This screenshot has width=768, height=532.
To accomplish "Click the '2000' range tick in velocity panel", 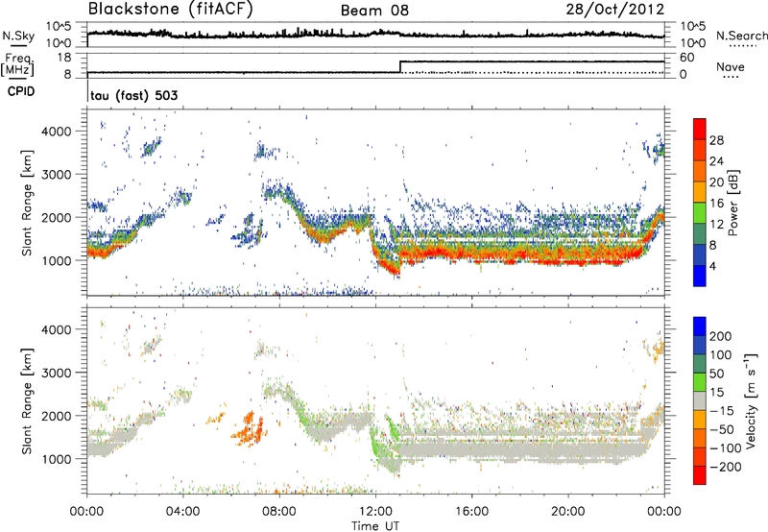I will [x=56, y=416].
